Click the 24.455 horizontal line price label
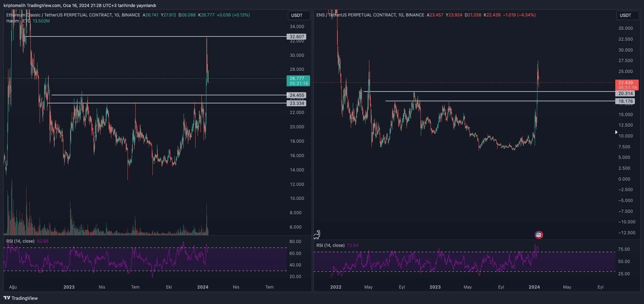 [x=296, y=95]
